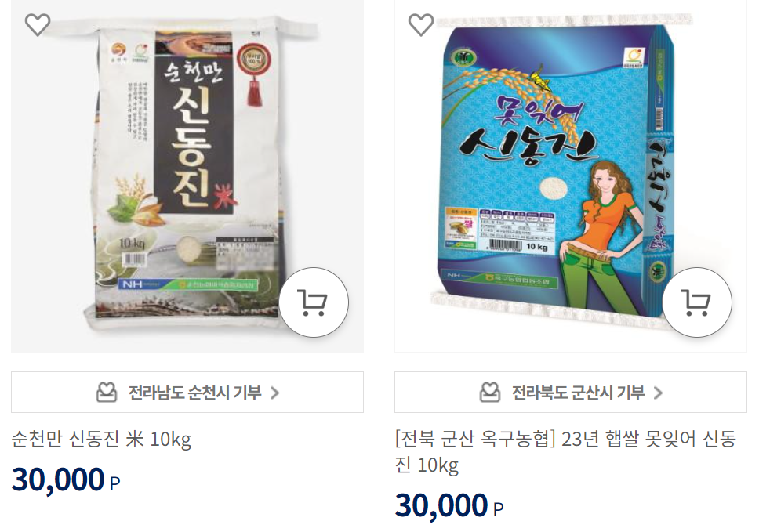Open product title 순천만 신동진 米 10kg
Viewport: 759px width, 532px height.
(101, 440)
